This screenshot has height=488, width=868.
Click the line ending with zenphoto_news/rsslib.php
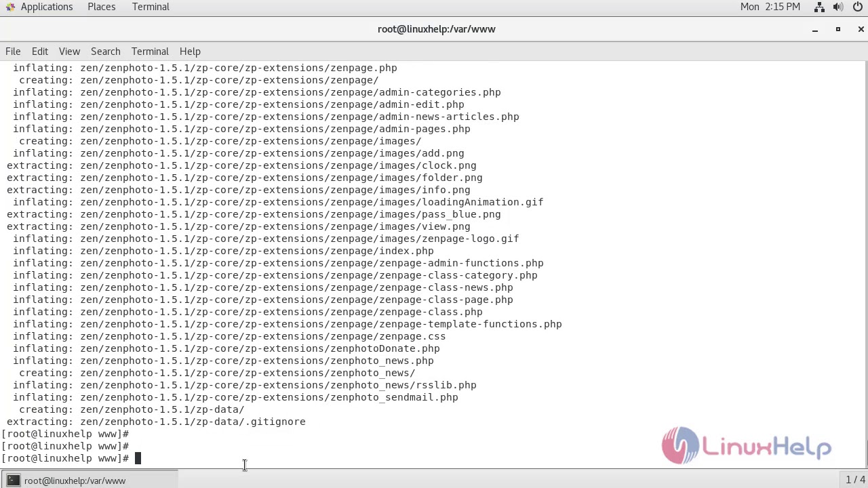(x=245, y=385)
